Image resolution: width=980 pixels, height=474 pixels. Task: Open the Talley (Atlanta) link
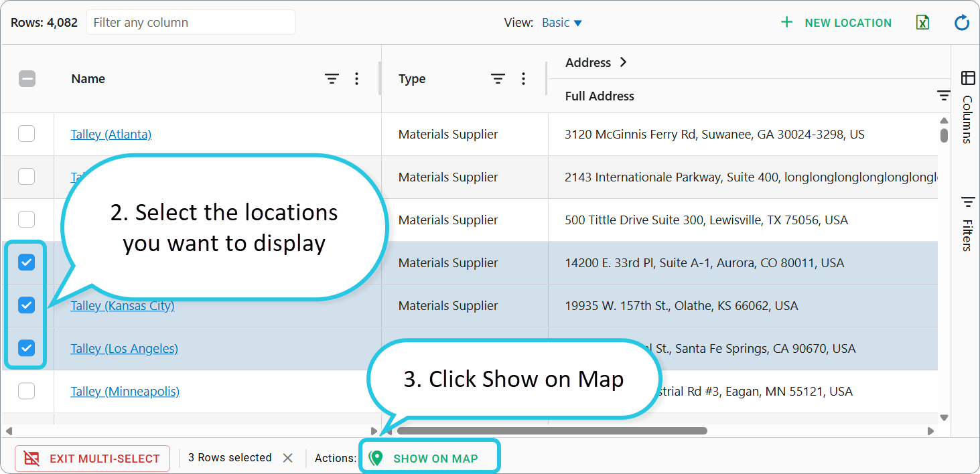pos(111,135)
